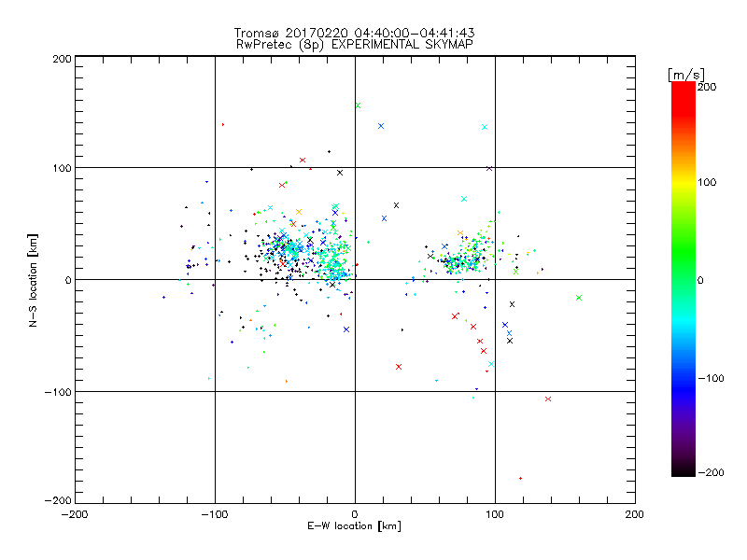Click the '[m/s]' colorbar unit label
This screenshot has height=560, width=747.
pos(685,76)
